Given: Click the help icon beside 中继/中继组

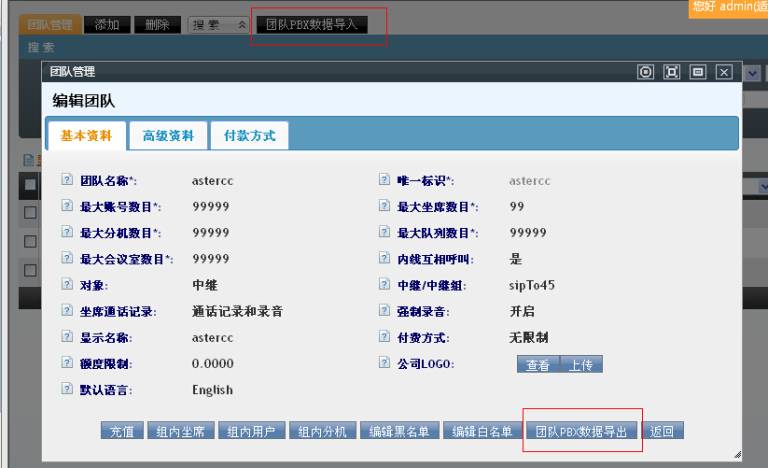Looking at the screenshot, I should click(x=384, y=285).
